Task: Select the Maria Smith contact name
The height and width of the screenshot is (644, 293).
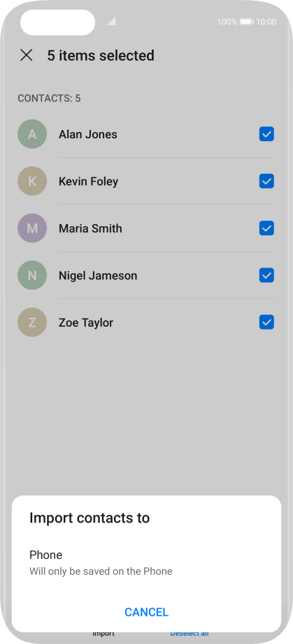Action: coord(90,228)
